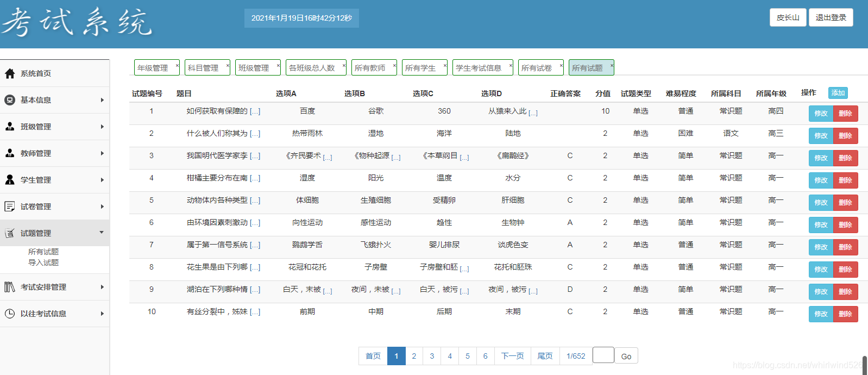Click 删除 for question 6
Viewport: 868px width, 375px height.
coord(846,225)
